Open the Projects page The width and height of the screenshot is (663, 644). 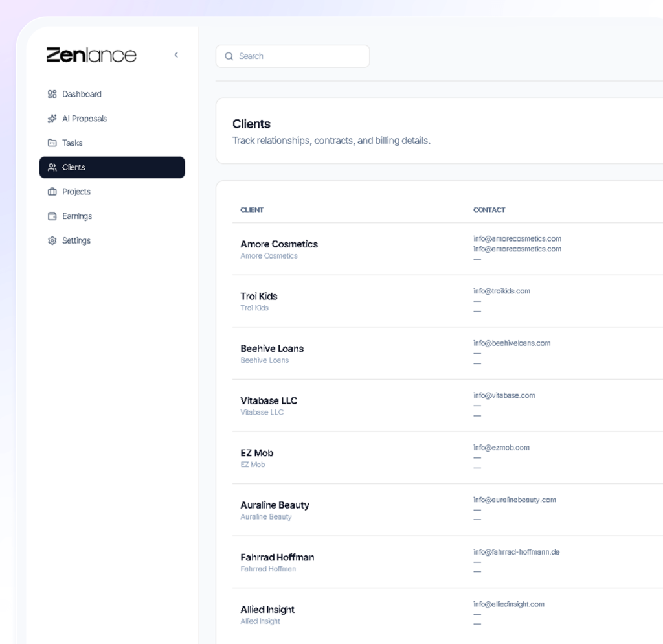point(76,192)
